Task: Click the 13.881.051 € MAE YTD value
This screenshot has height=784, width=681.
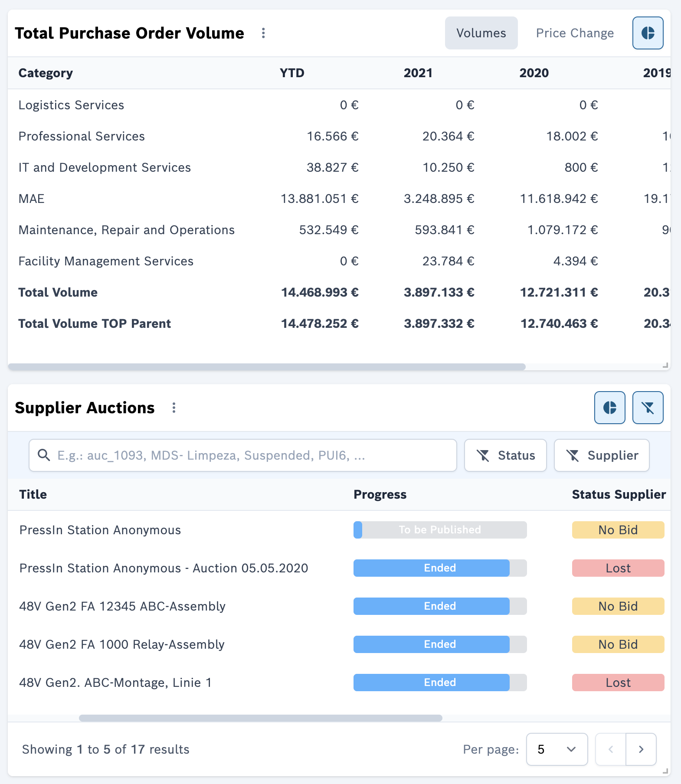Action: coord(320,199)
